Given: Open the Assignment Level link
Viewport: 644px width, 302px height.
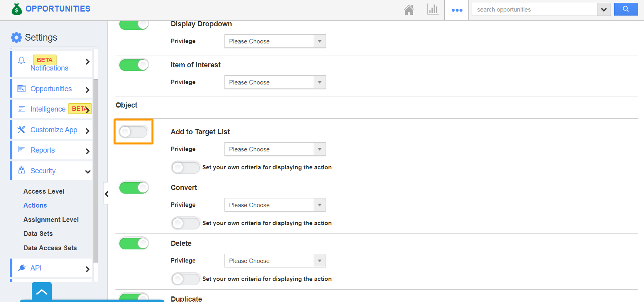Looking at the screenshot, I should (x=51, y=220).
